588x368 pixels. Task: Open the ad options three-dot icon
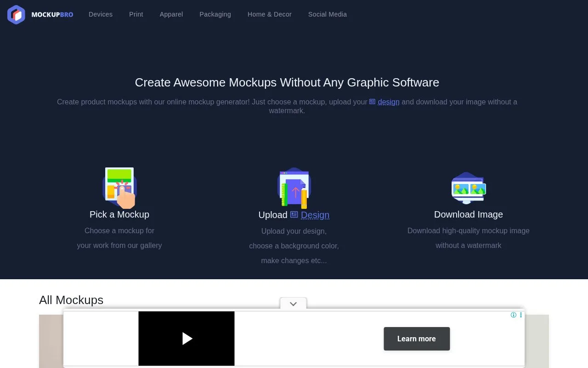click(521, 315)
